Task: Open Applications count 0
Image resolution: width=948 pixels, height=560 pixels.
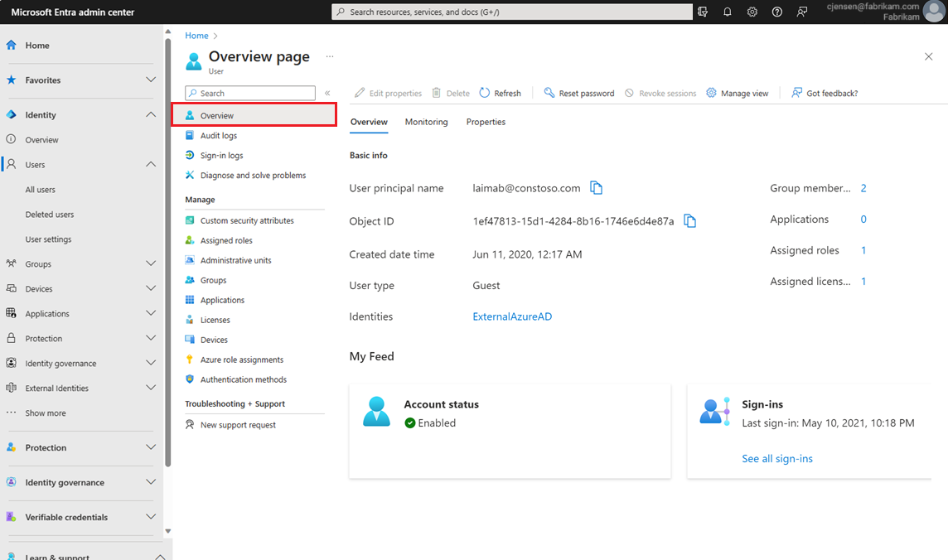Action: 863,220
